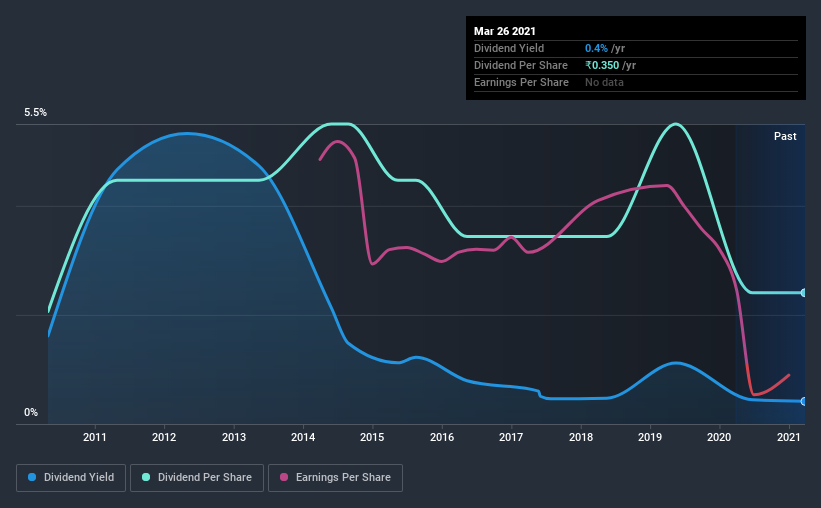Click the 2011 x-axis label
The image size is (821, 508).
pyautogui.click(x=95, y=437)
